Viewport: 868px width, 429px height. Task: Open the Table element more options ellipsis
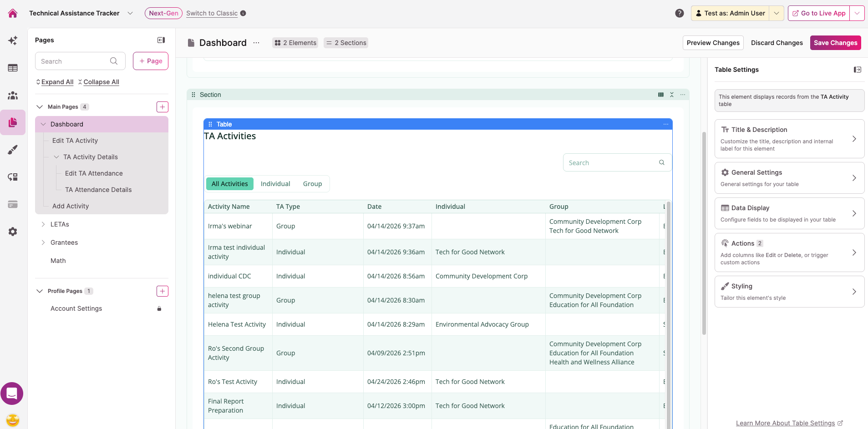tap(666, 124)
